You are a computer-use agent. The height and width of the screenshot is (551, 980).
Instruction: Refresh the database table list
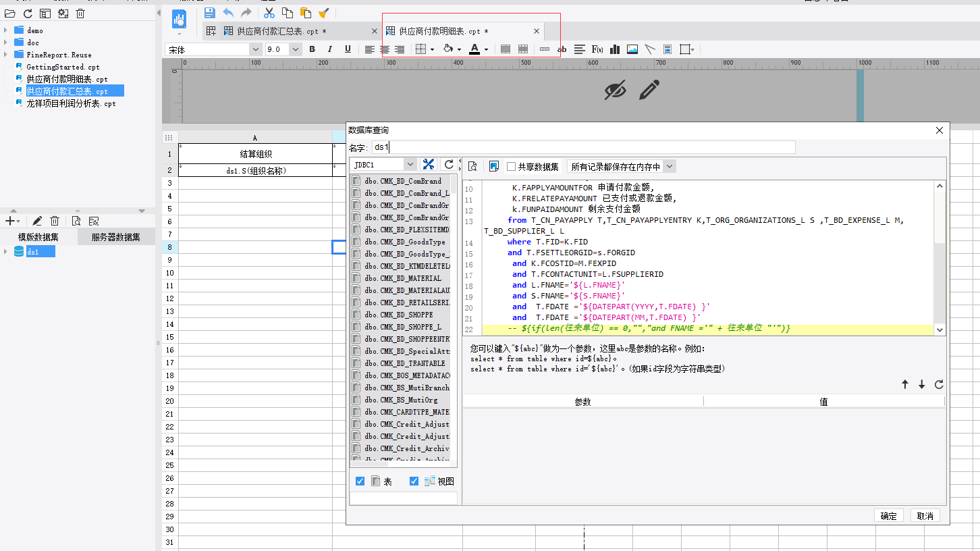click(449, 164)
